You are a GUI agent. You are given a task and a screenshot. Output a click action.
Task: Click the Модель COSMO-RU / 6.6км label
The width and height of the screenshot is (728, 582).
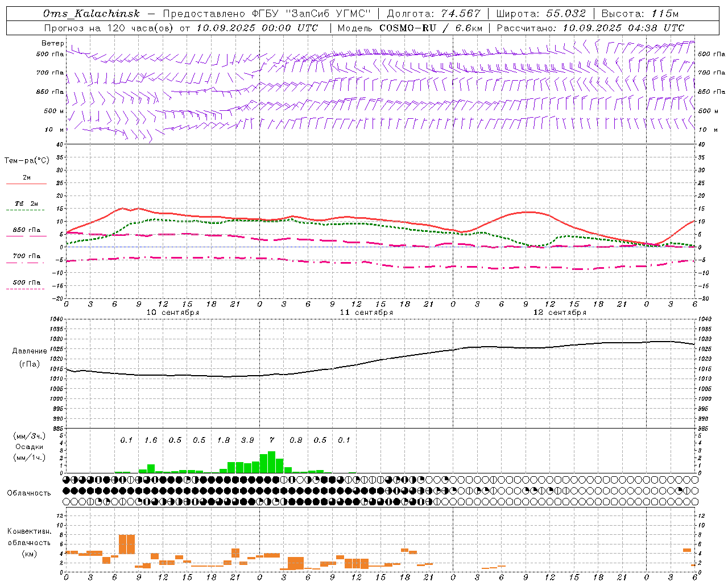pyautogui.click(x=410, y=28)
